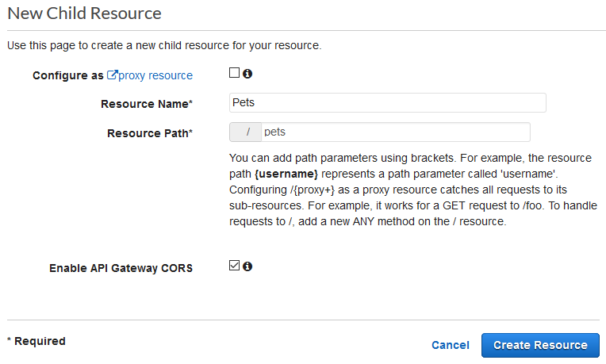This screenshot has height=364, width=606.
Task: Click the external link icon before proxy resource
Action: (112, 75)
